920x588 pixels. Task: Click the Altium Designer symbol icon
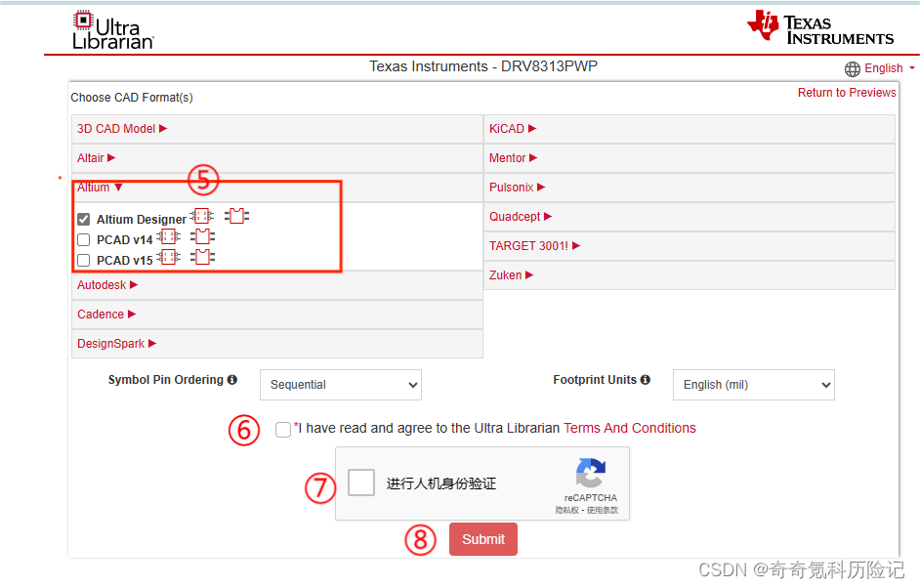coord(202,216)
